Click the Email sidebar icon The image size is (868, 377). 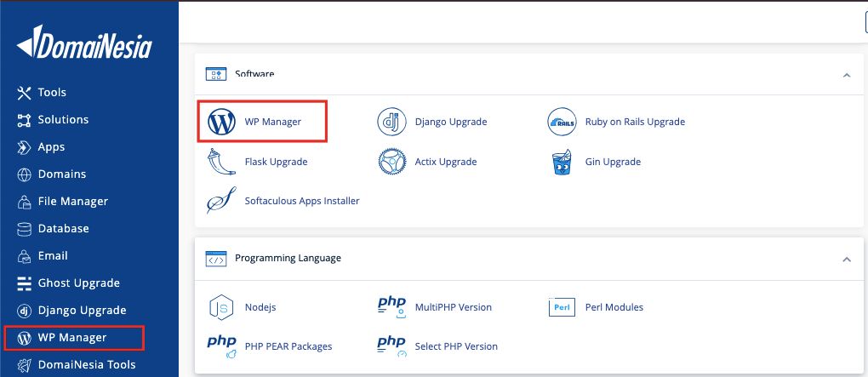[25, 256]
